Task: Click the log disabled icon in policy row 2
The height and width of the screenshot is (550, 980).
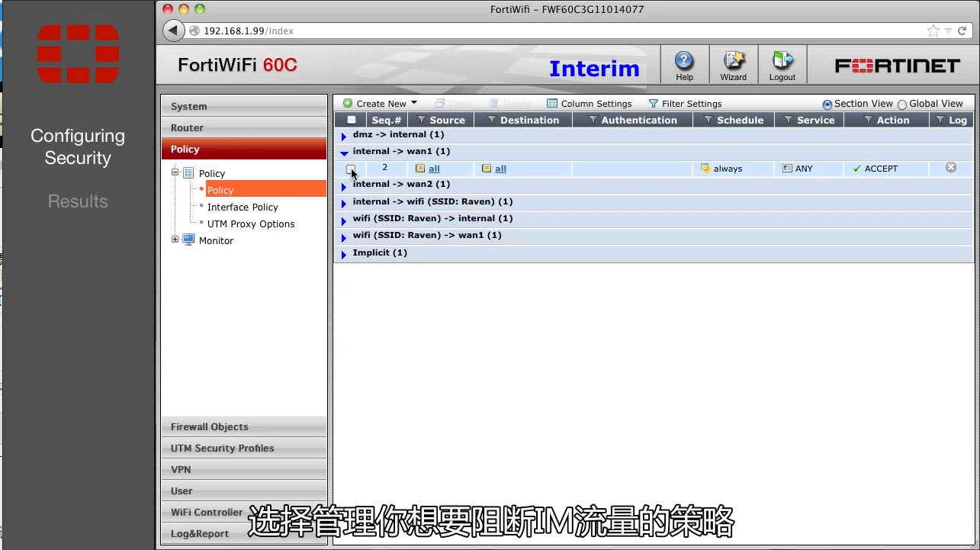Action: tap(951, 167)
